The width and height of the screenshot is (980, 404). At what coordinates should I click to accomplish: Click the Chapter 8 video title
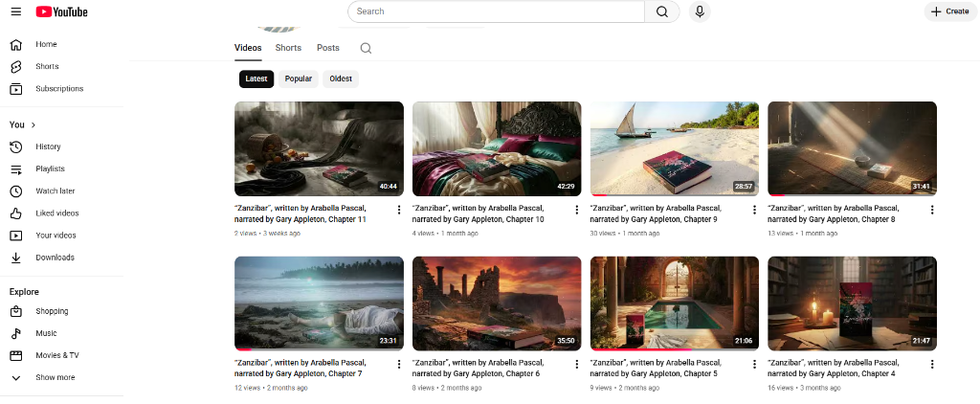tap(834, 213)
